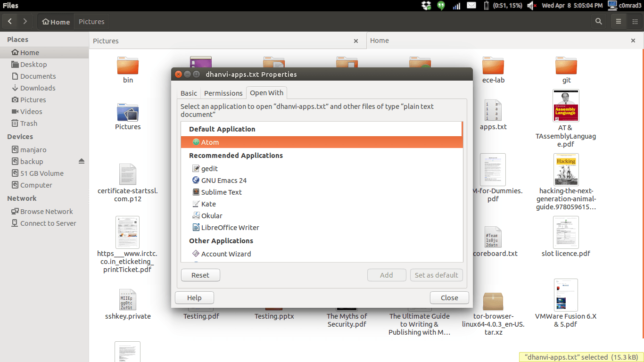Select gedit from recommended applications
Viewport: 644px width, 362px height.
coord(209,168)
